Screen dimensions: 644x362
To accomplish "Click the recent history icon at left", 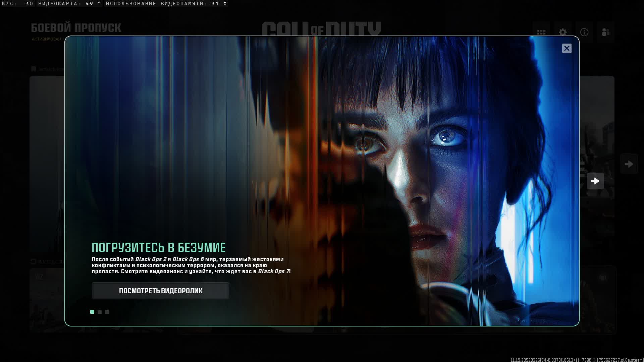I will point(33,261).
